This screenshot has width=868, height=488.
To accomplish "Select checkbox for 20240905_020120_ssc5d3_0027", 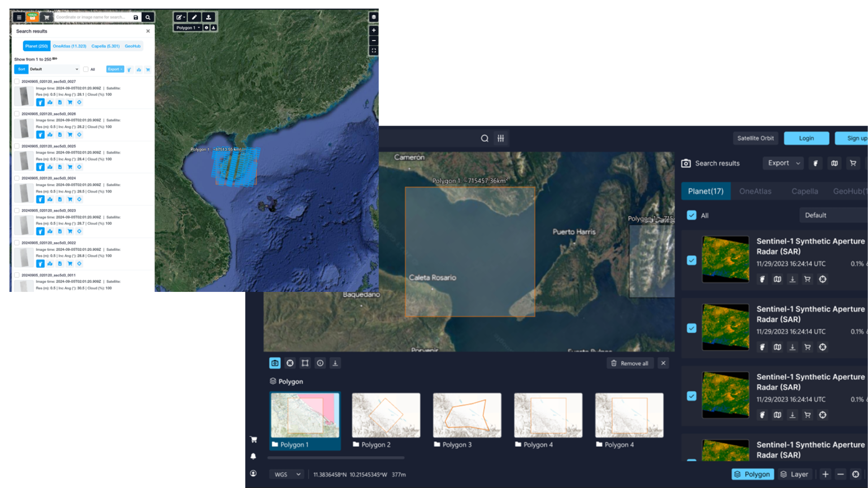I will click(x=17, y=82).
